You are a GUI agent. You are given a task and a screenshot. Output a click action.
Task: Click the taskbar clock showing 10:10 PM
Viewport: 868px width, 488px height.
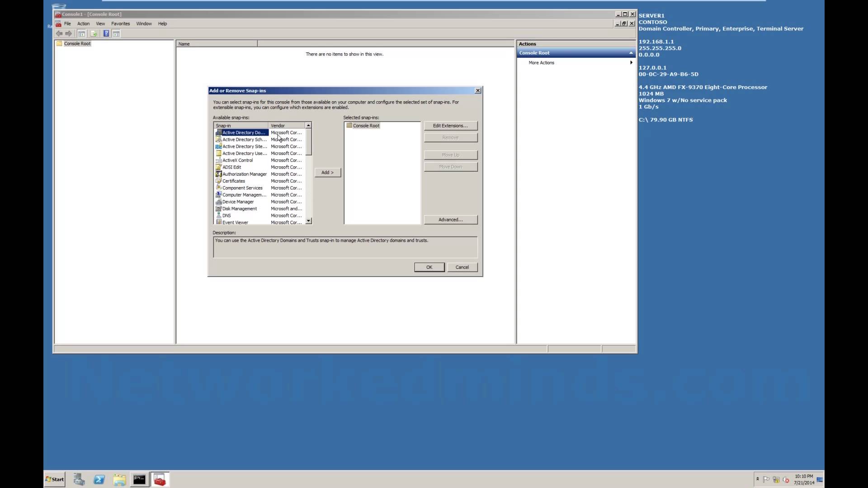tap(804, 479)
